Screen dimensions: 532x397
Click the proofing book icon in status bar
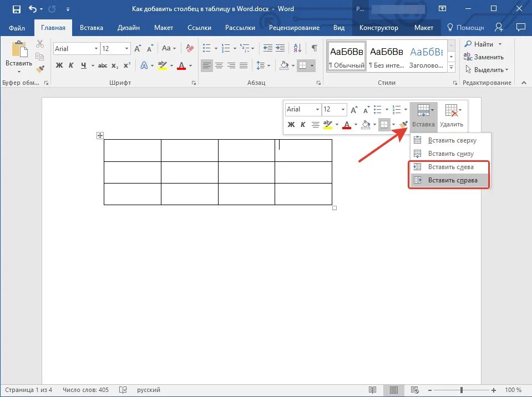[123, 390]
